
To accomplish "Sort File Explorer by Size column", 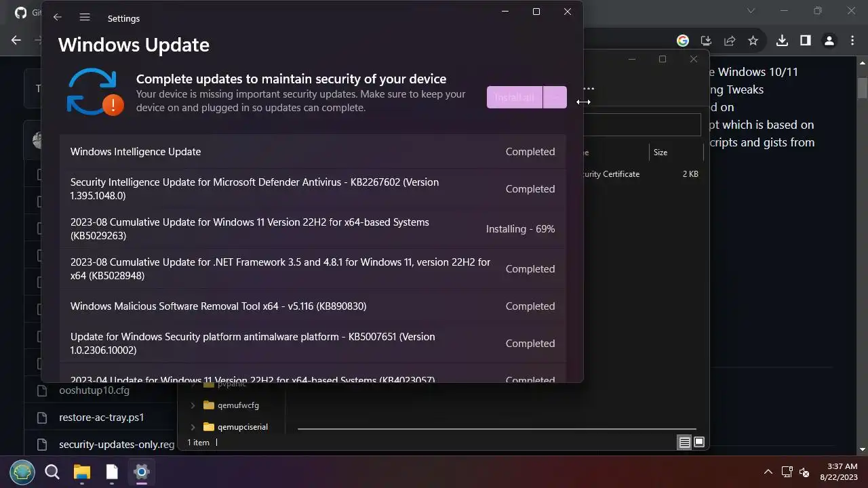I will point(660,152).
